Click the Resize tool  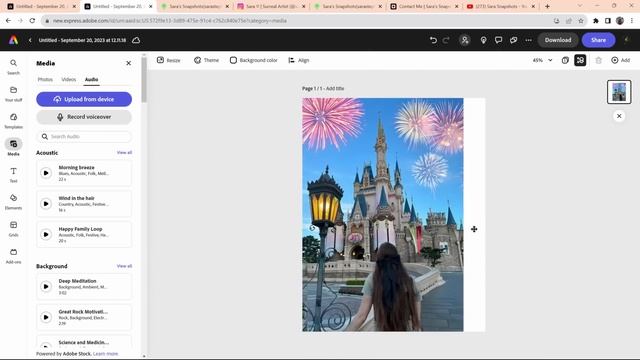pyautogui.click(x=169, y=60)
